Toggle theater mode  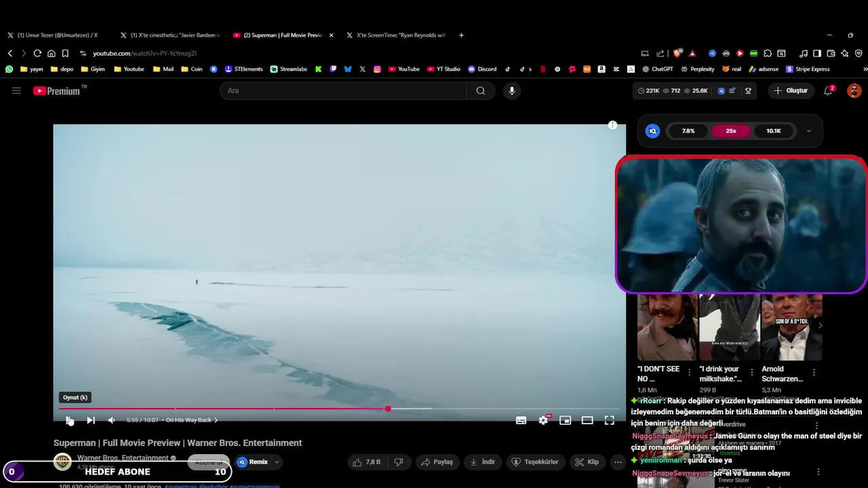point(587,420)
